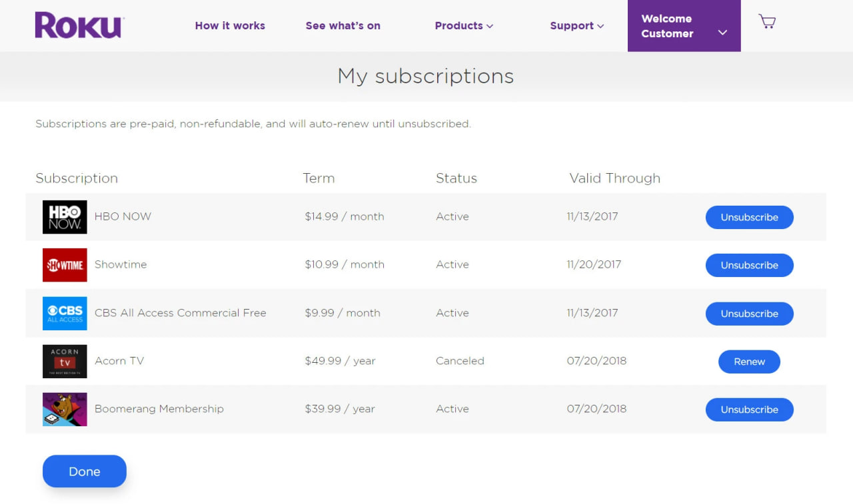Viewport: 853px width, 504px height.
Task: Click the HBO NOW channel logo
Action: (x=65, y=217)
